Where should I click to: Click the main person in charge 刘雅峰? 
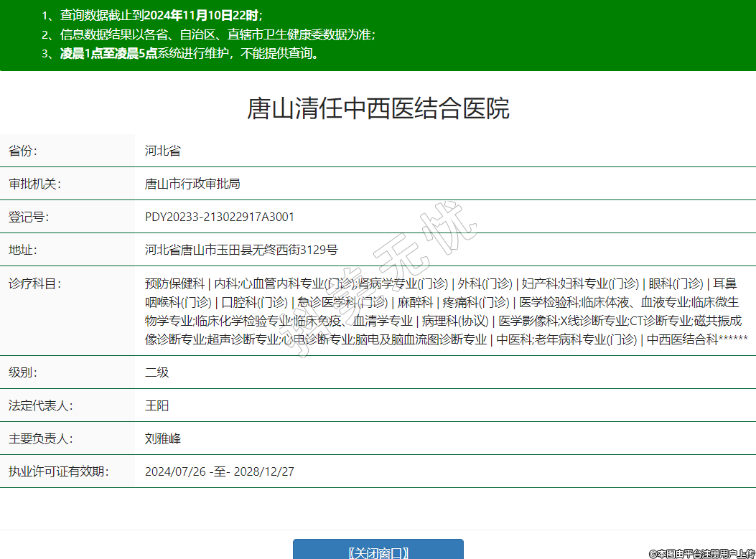(x=162, y=438)
